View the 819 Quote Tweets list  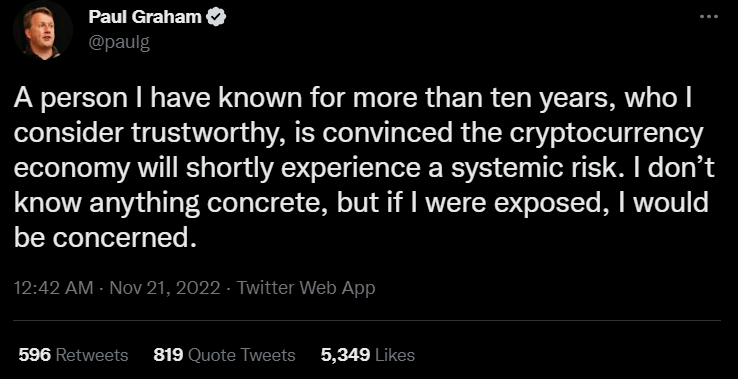[225, 355]
